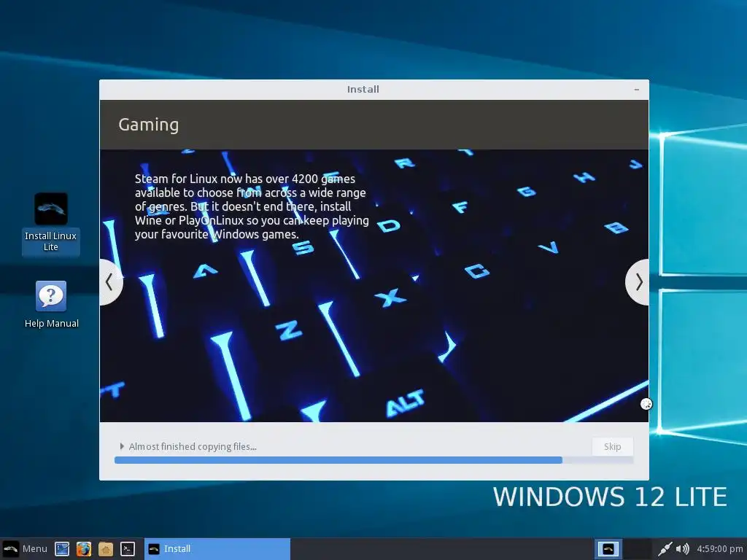
Task: Click the Gaming slide heading
Action: click(149, 125)
